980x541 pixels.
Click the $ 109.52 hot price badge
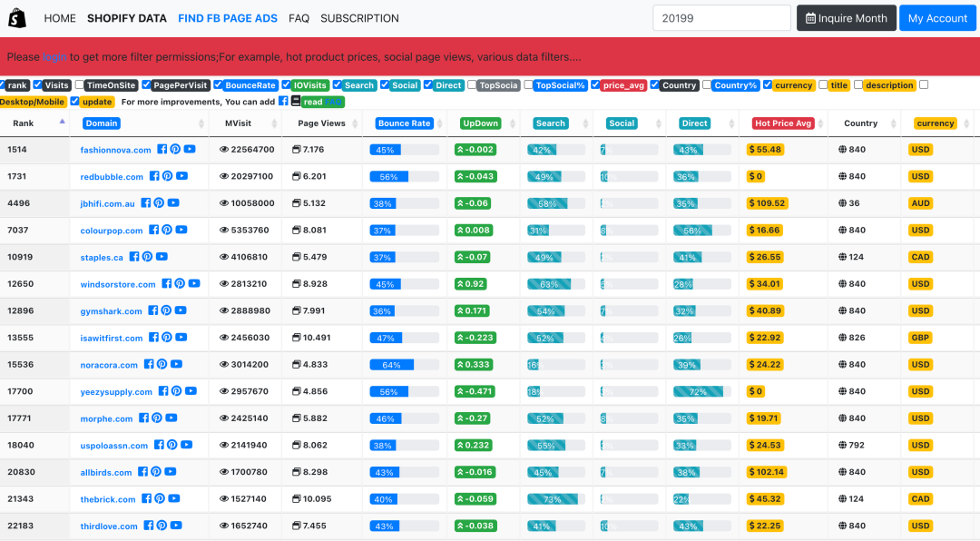tap(767, 203)
